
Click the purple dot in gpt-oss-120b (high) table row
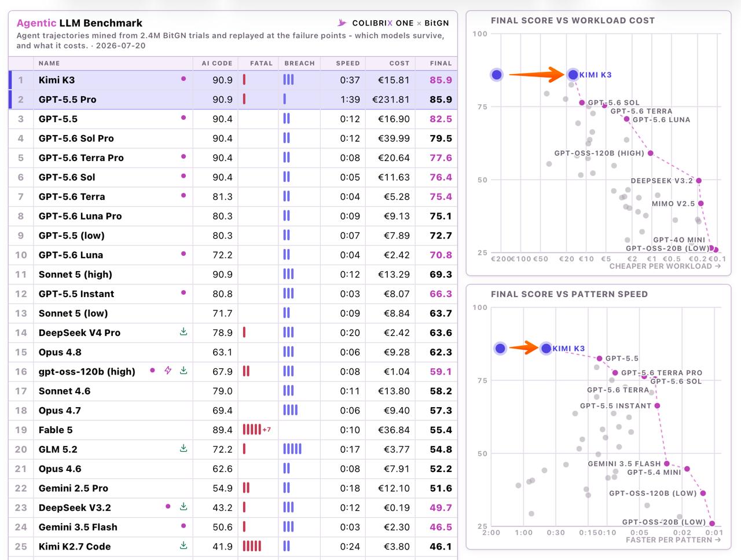(x=152, y=370)
